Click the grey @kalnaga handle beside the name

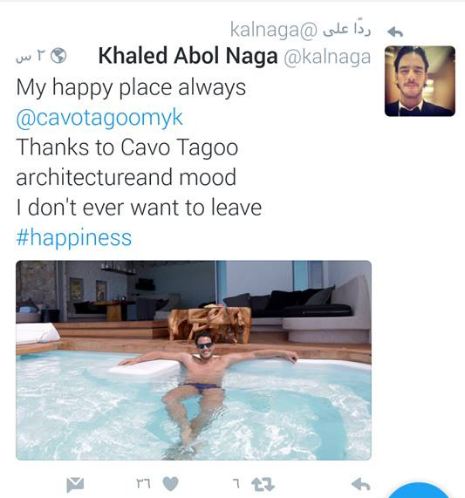click(327, 57)
